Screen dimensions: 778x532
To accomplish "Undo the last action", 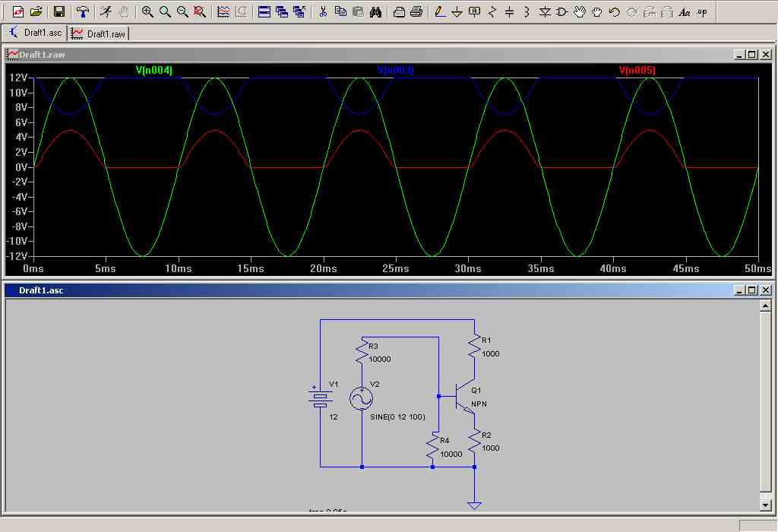I will pyautogui.click(x=614, y=11).
